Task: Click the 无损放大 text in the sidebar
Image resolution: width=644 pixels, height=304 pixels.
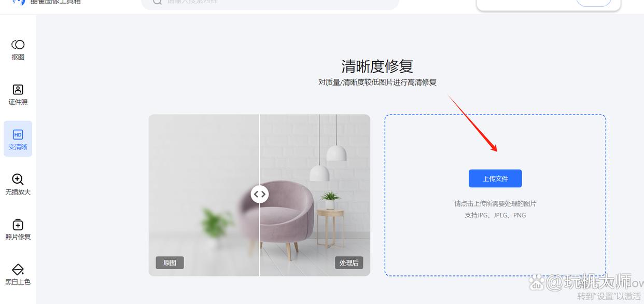Action: [x=18, y=192]
